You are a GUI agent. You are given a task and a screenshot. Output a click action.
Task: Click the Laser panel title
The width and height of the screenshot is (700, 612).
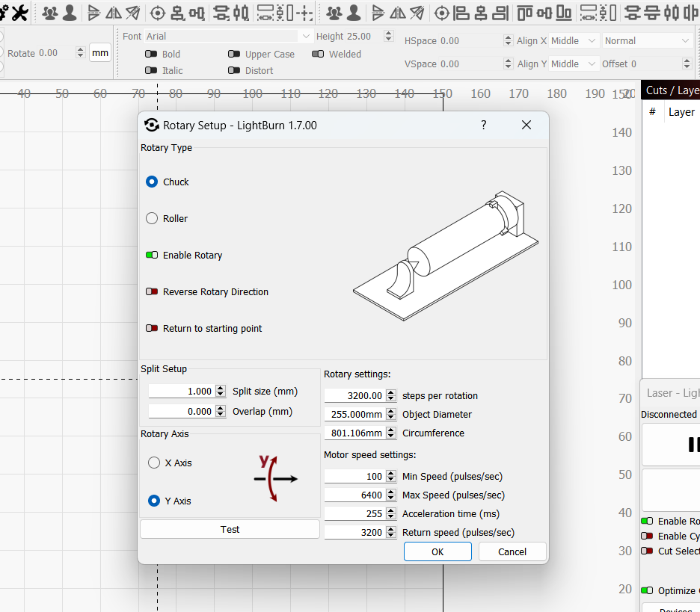tap(673, 393)
